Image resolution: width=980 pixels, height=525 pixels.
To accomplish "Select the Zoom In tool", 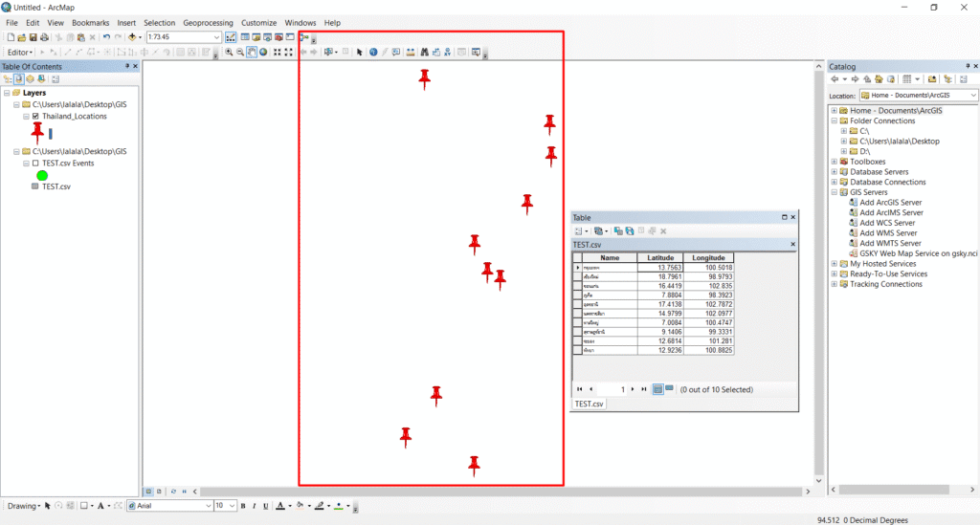I will [x=229, y=53].
